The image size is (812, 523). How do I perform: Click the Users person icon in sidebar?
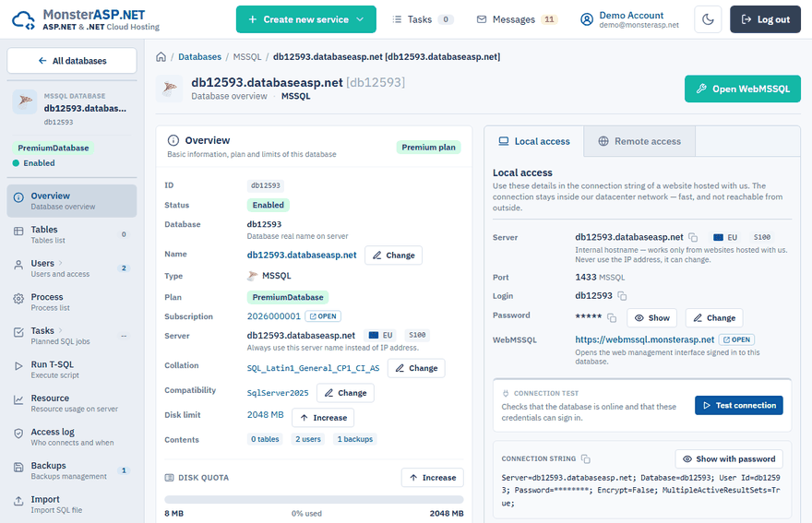(18, 265)
